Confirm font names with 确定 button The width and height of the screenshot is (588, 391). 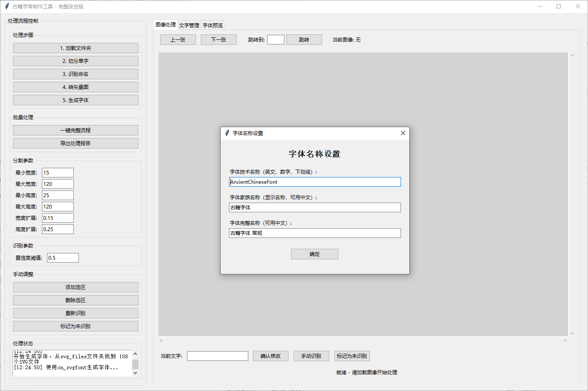pyautogui.click(x=315, y=254)
